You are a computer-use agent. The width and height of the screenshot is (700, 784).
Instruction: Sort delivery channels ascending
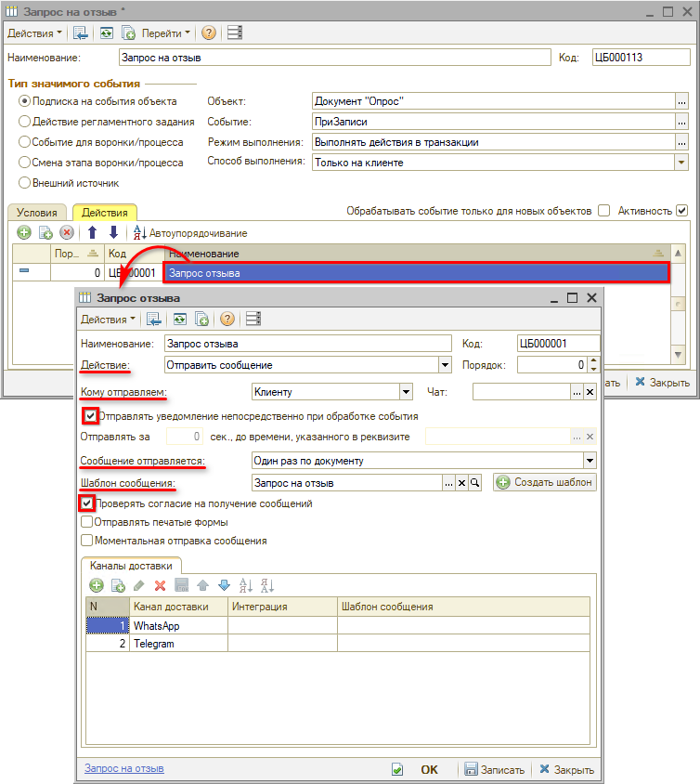[x=245, y=585]
